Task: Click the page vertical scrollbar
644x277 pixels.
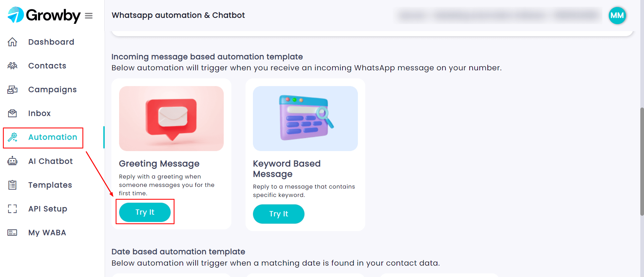Action: point(642,161)
